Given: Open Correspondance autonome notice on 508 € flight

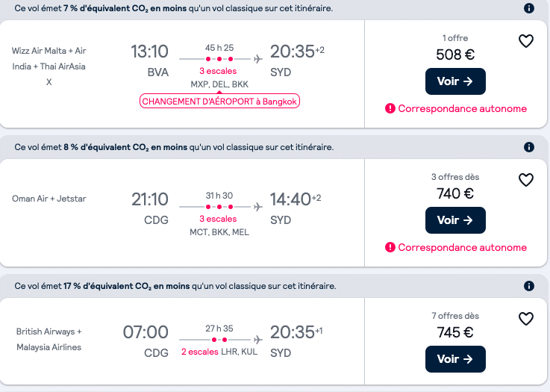Looking at the screenshot, I should point(462,108).
